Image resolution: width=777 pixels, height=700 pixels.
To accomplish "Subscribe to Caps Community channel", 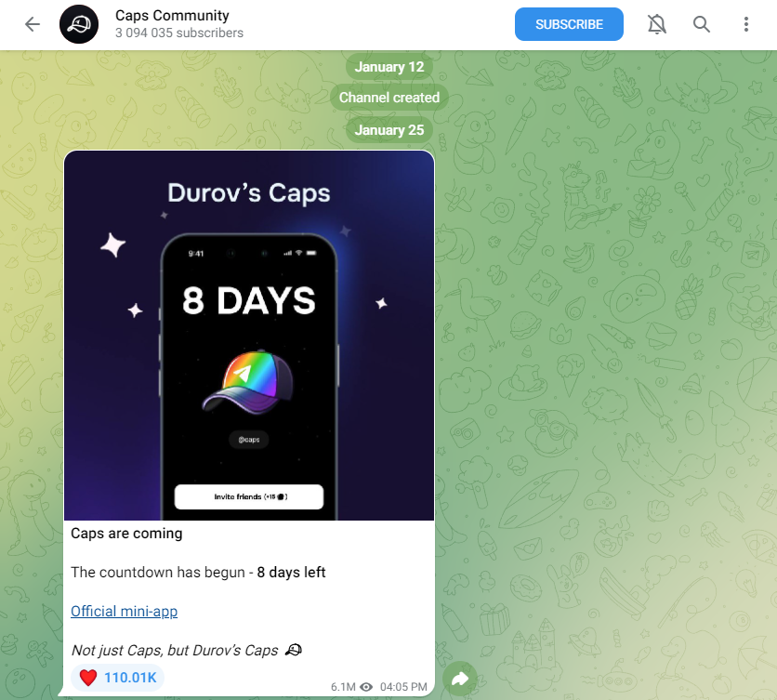I will pyautogui.click(x=569, y=24).
